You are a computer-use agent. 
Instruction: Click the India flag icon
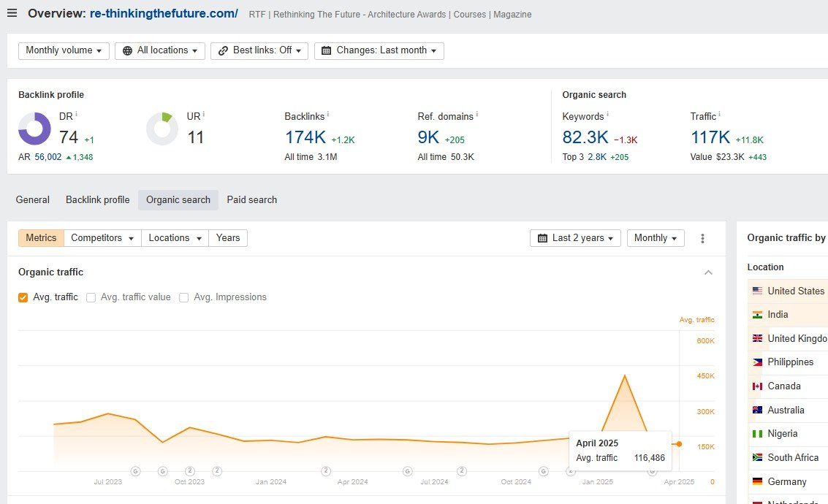tap(757, 315)
